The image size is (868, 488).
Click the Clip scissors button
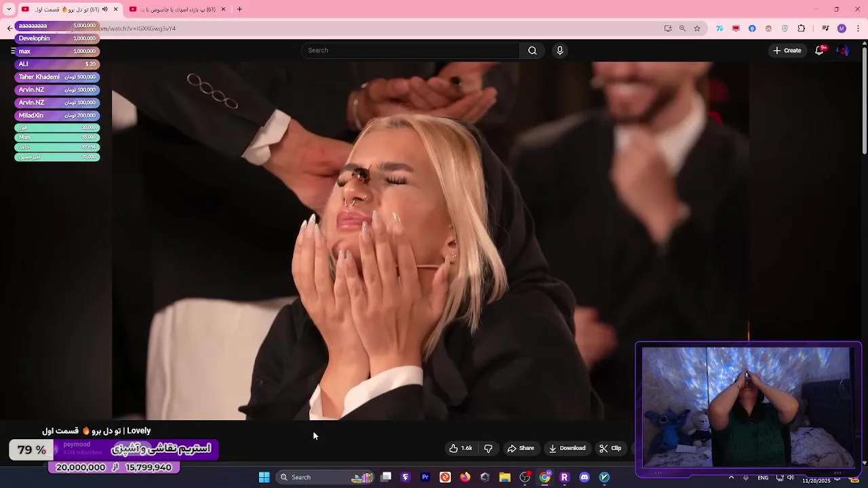610,448
